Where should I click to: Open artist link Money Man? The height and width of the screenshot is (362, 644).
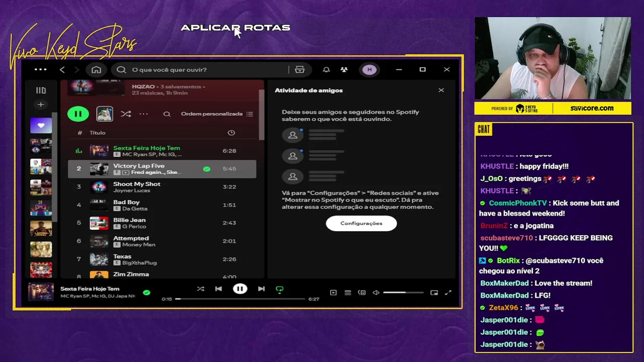tap(139, 245)
